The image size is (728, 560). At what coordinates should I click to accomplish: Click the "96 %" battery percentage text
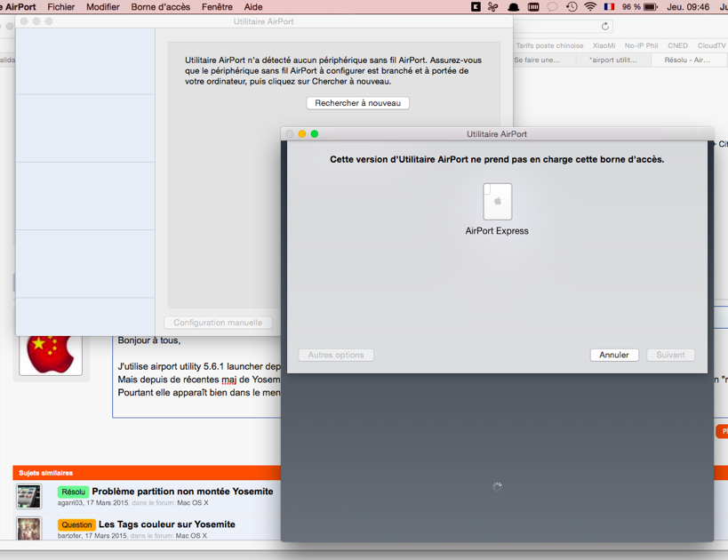tap(631, 7)
